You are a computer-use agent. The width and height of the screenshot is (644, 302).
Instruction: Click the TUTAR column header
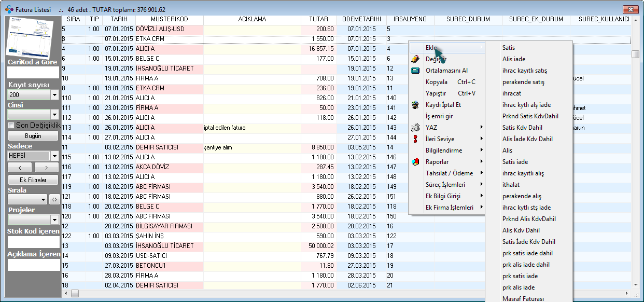[318, 19]
